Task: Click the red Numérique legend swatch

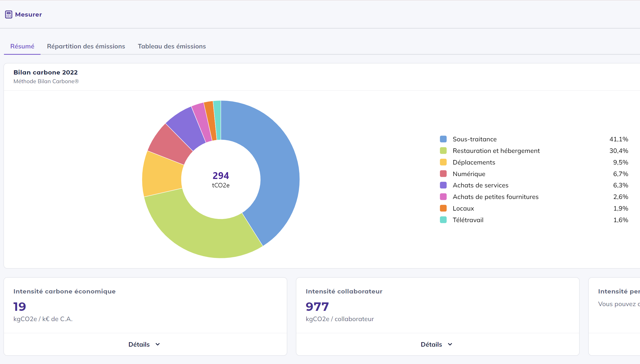Action: [443, 174]
